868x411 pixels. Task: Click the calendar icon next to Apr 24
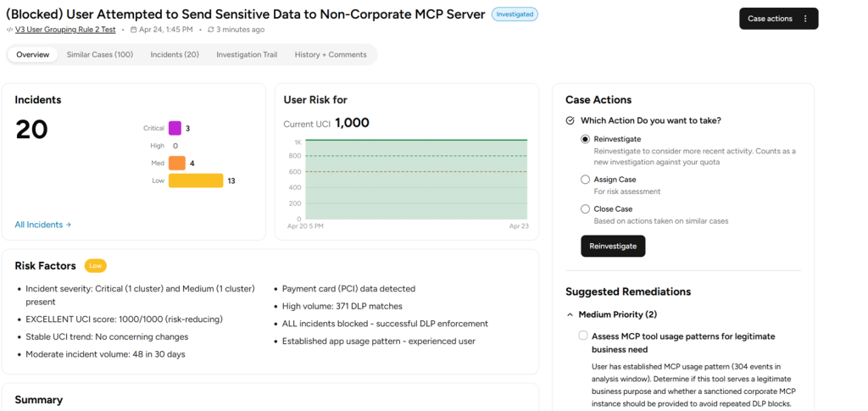tap(133, 30)
